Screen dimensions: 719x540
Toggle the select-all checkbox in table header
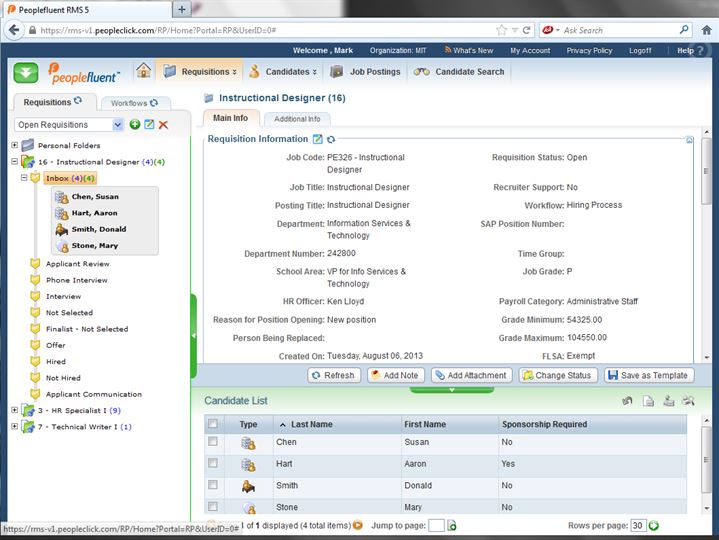[212, 424]
